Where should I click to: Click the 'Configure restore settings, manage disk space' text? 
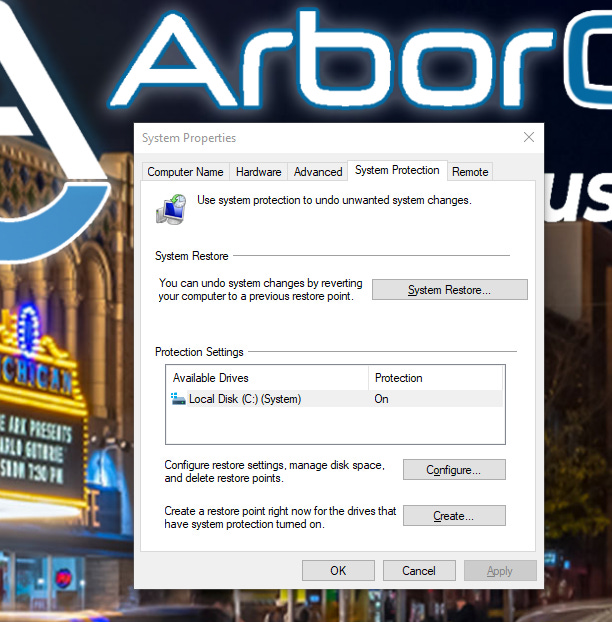(274, 471)
